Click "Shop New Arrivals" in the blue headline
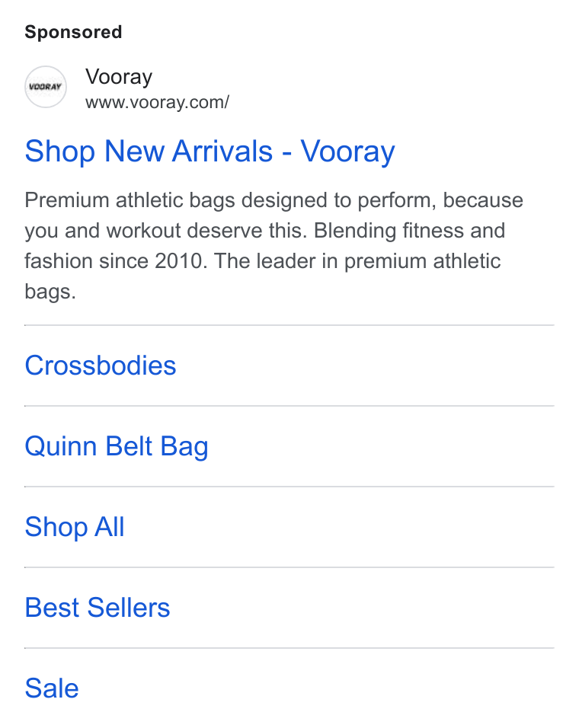The height and width of the screenshot is (728, 579). tap(149, 152)
